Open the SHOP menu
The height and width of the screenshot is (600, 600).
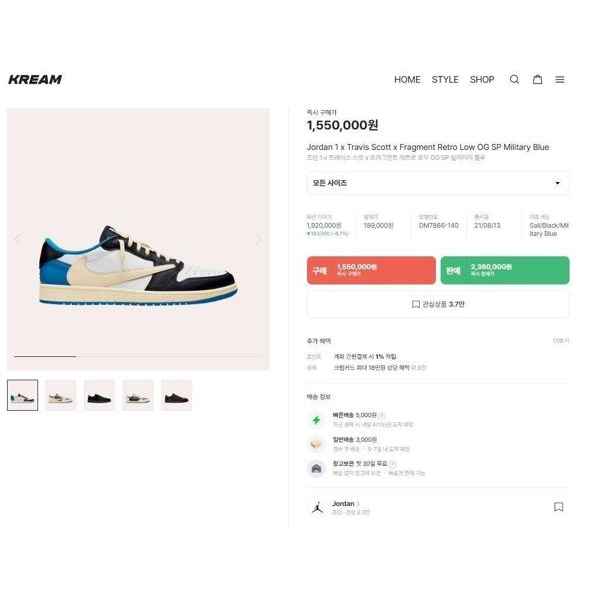click(x=482, y=80)
